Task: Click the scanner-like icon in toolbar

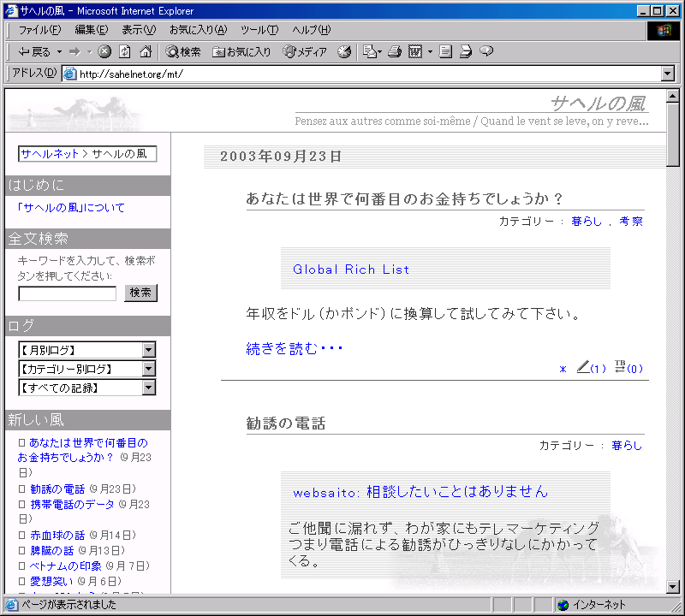Action: [466, 52]
